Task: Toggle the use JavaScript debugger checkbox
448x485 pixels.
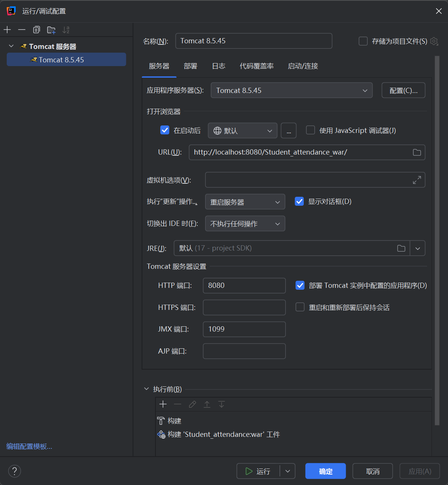Action: pyautogui.click(x=310, y=130)
